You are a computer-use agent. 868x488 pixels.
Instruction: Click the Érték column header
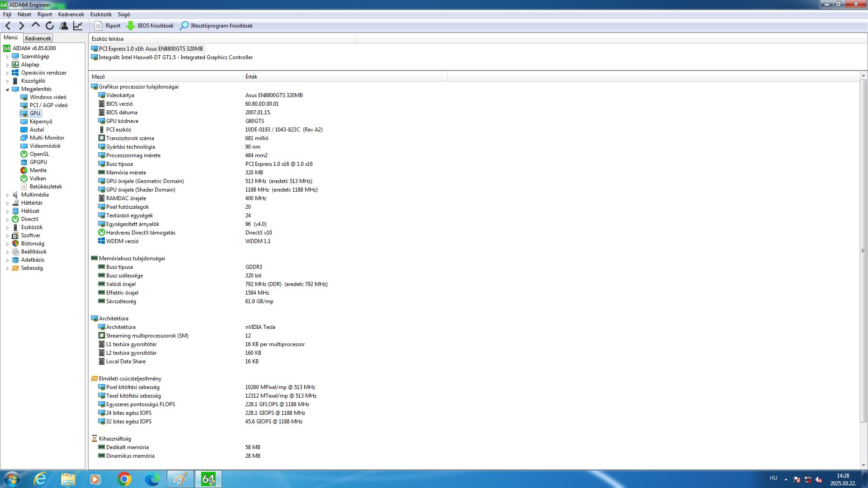pos(251,77)
